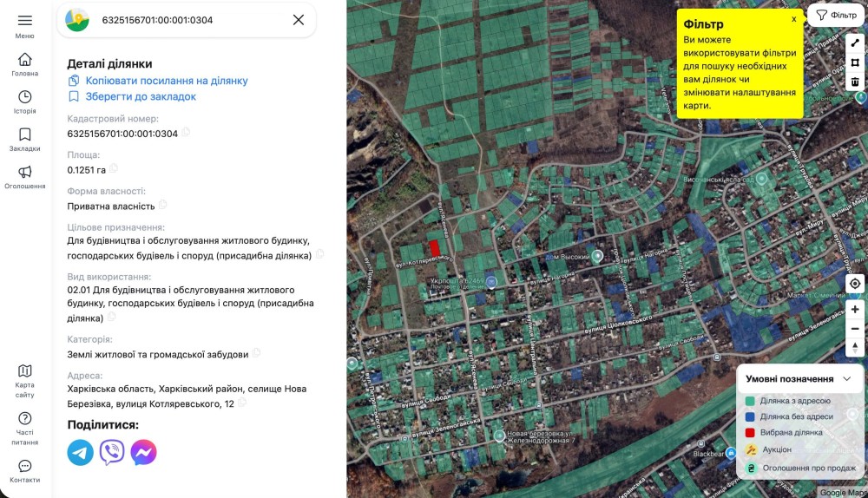The image size is (868, 498).
Task: Click the Височанський яблуневий сад map marker
Action: pos(762,178)
